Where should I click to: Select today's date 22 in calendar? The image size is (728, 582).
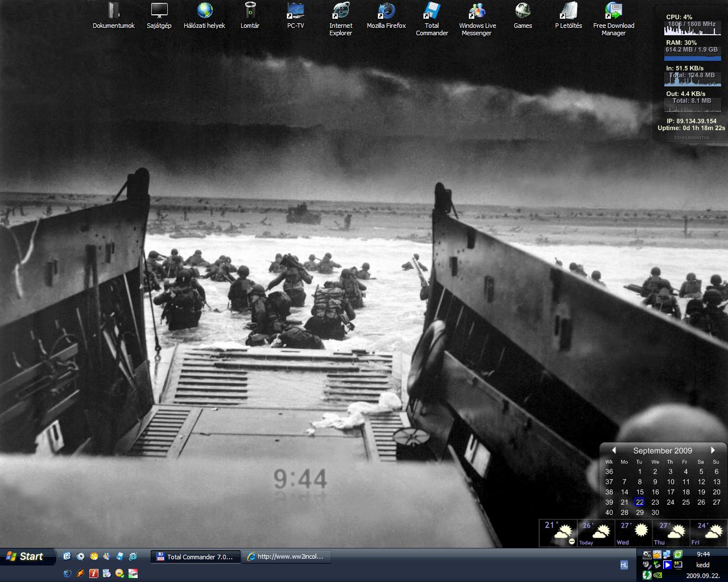pos(640,502)
